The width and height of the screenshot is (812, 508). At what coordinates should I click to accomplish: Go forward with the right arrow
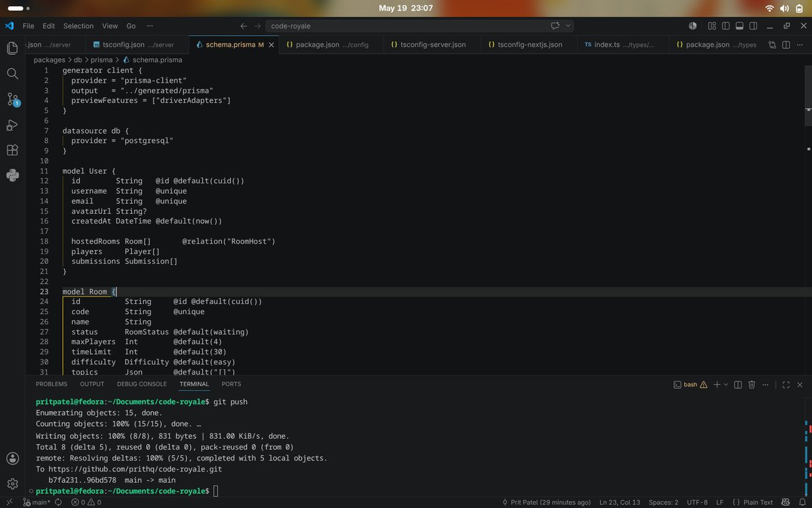pyautogui.click(x=258, y=26)
